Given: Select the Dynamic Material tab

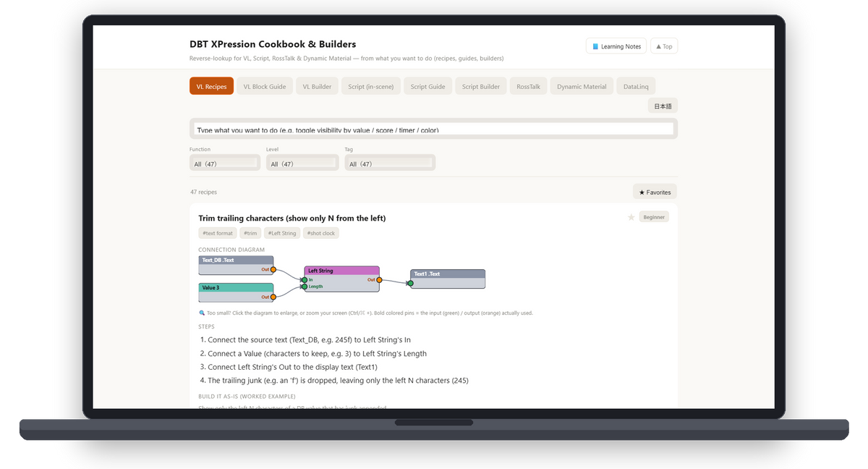Looking at the screenshot, I should 582,86.
